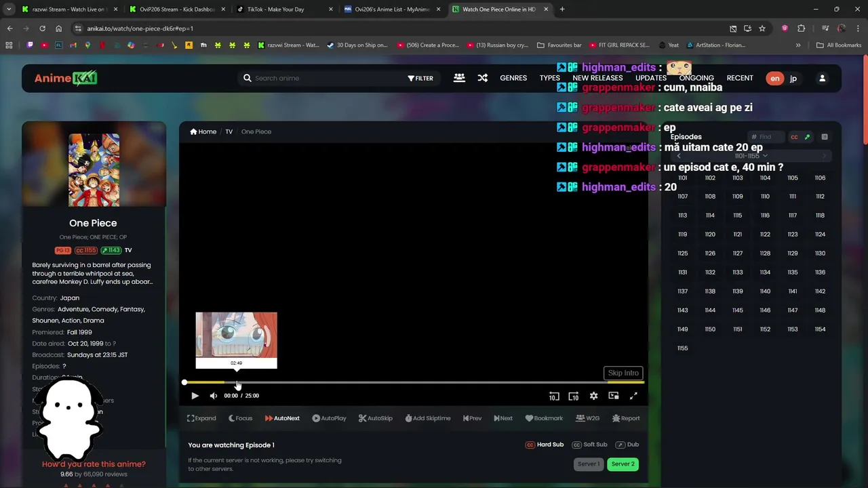This screenshot has width=868, height=488.
Task: Open the All Bookmarks folder
Action: (839, 45)
